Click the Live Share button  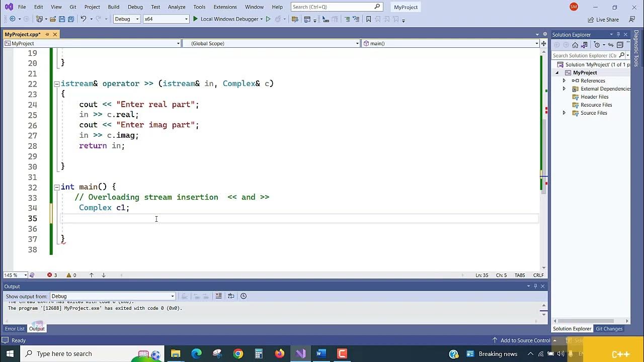point(603,20)
